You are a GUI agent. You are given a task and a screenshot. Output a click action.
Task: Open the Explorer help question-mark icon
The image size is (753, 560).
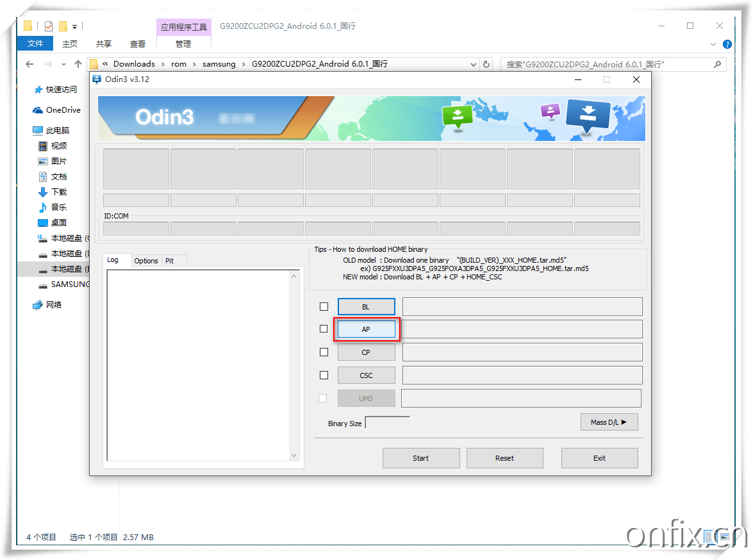pyautogui.click(x=727, y=44)
